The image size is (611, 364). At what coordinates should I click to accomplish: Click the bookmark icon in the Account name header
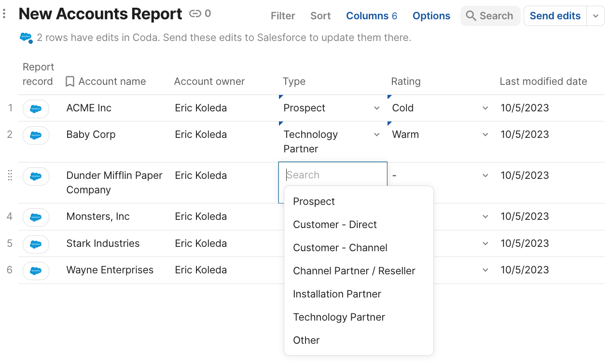[x=70, y=81]
